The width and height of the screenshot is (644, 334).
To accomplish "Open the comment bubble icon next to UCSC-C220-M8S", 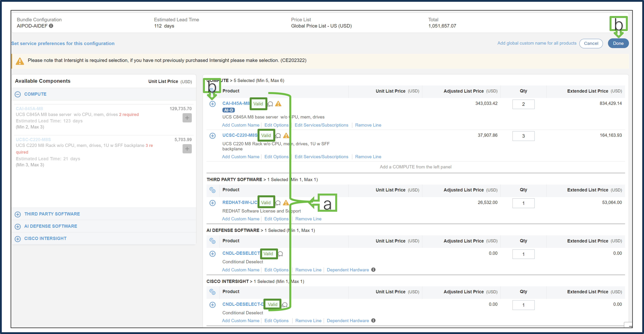I will click(x=278, y=135).
